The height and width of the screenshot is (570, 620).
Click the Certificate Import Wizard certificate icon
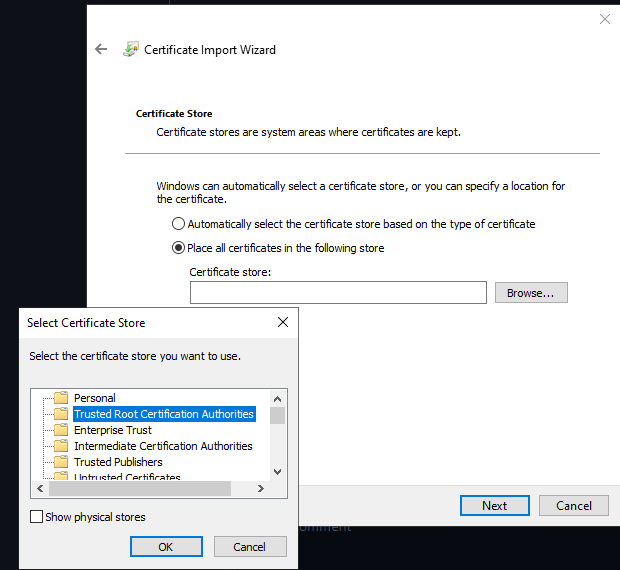[130, 49]
